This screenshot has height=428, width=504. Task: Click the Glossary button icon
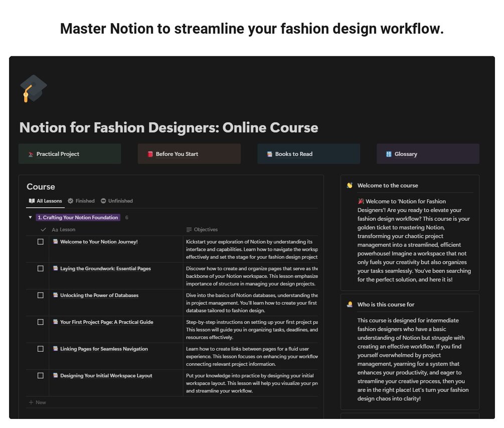point(389,154)
